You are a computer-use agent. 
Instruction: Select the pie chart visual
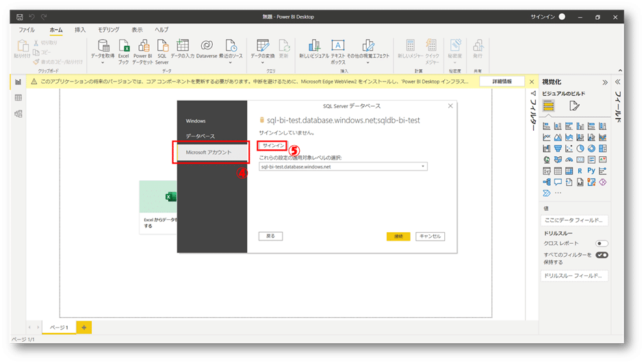point(580,149)
